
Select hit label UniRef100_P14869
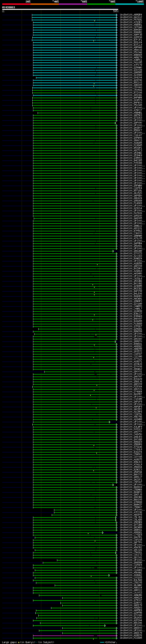coord(131,203)
